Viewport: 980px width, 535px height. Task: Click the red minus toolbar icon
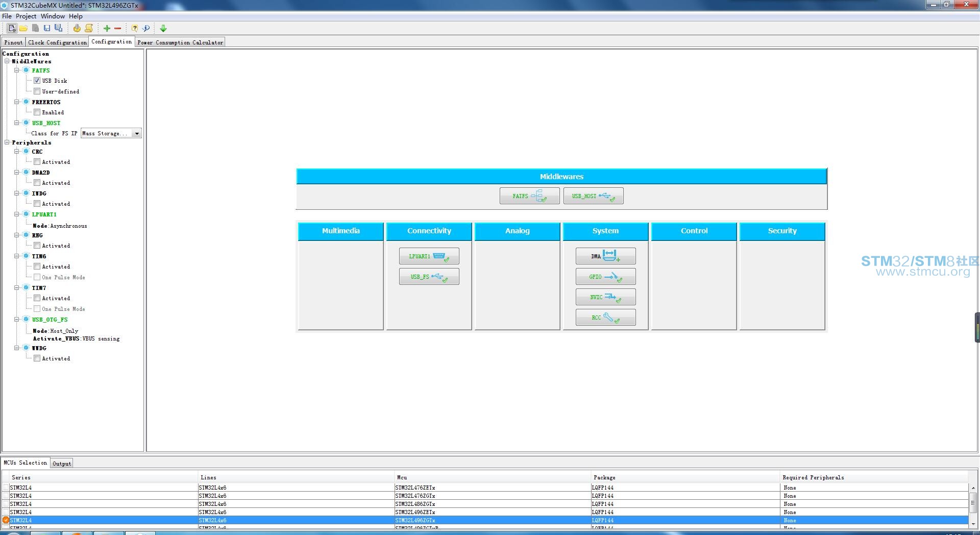[118, 29]
